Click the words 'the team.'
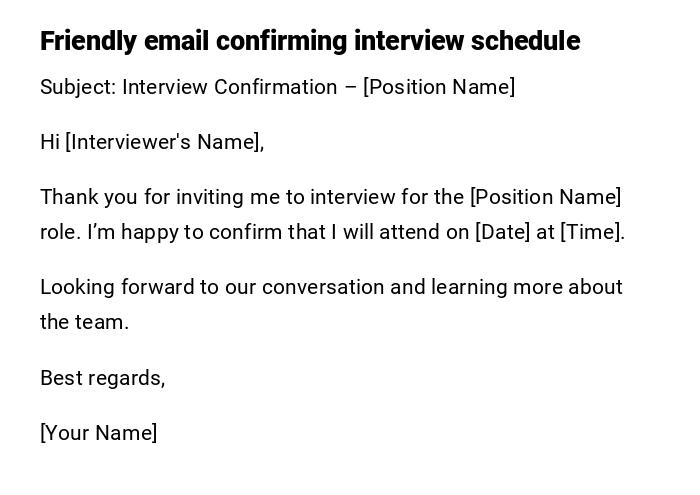The image size is (700, 495). (84, 322)
